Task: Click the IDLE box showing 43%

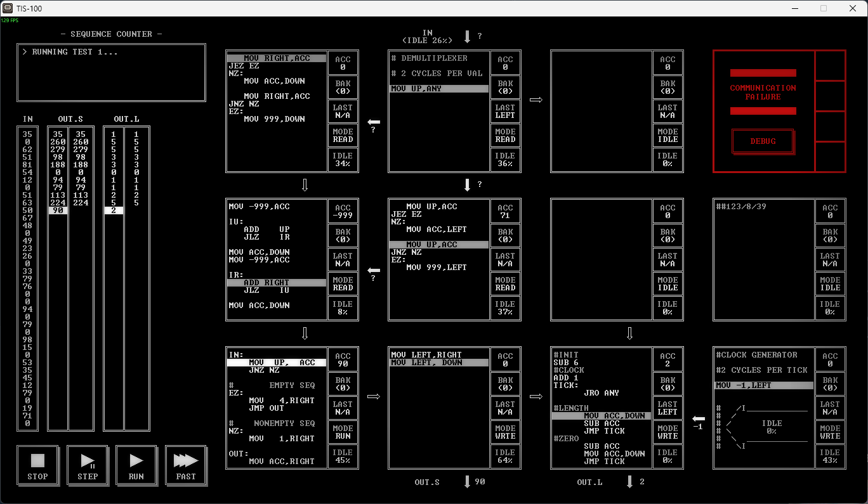Action: tap(830, 456)
